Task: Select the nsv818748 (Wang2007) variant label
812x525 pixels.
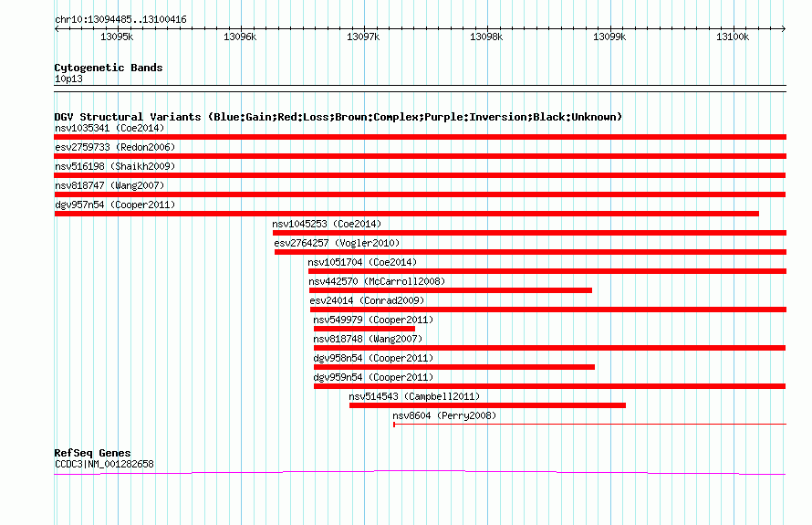Action: pyautogui.click(x=368, y=339)
